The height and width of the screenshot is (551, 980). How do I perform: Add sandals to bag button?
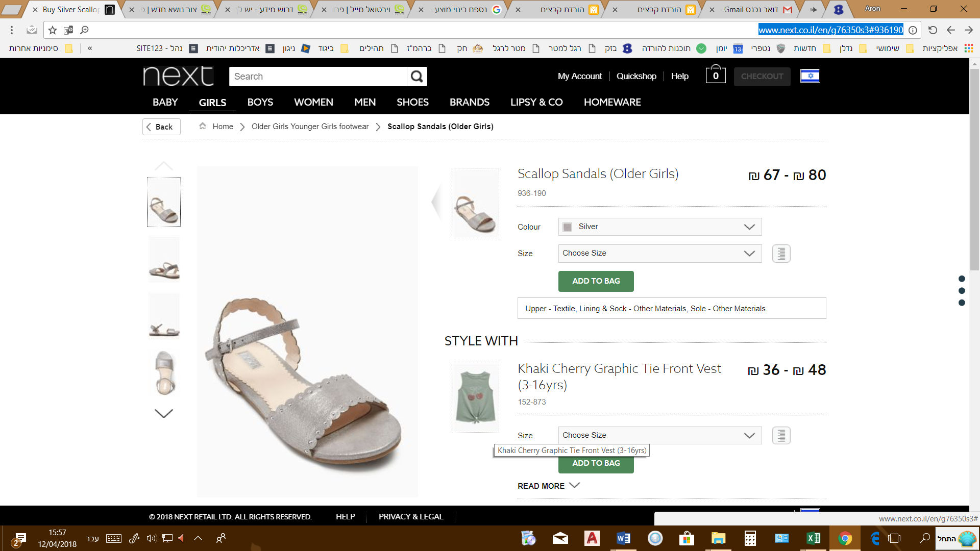click(596, 281)
